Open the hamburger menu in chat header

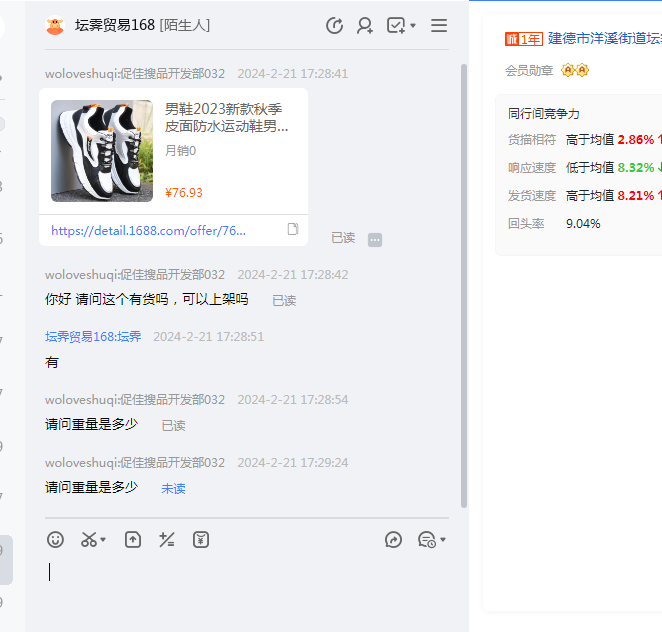439,26
